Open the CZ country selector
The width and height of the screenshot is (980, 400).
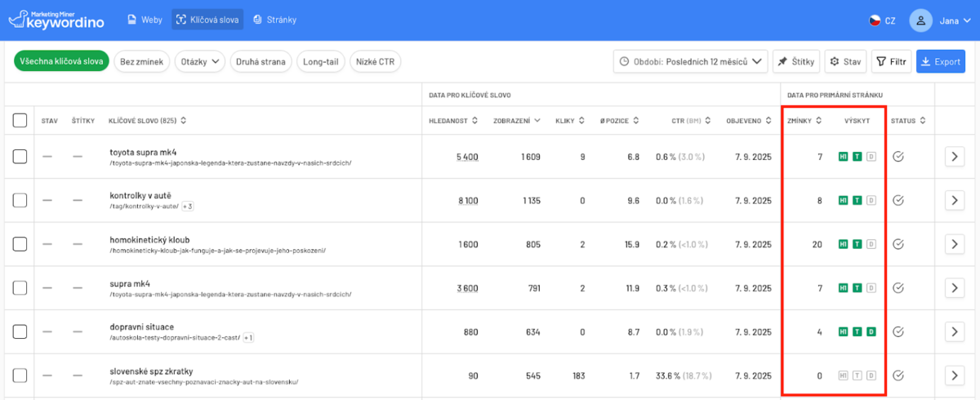(x=882, y=20)
